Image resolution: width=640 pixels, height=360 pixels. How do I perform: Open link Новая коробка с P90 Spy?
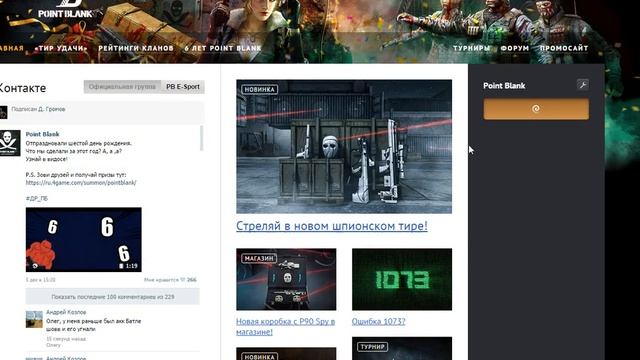(x=286, y=327)
